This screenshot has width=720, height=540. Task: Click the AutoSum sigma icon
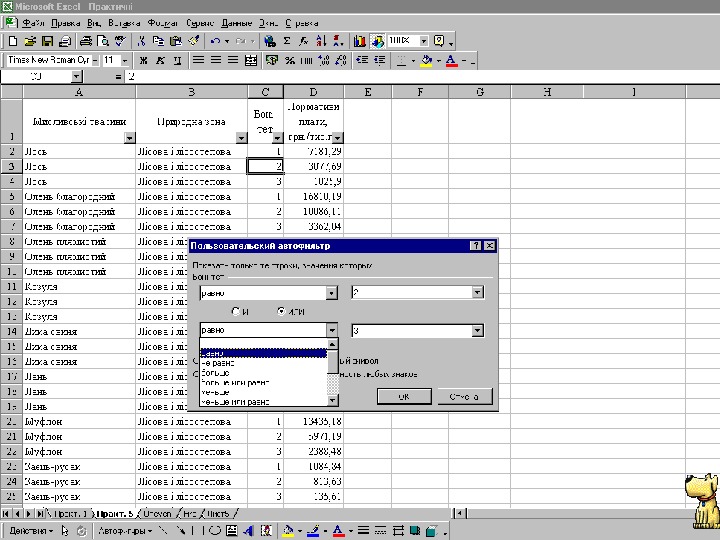point(287,41)
